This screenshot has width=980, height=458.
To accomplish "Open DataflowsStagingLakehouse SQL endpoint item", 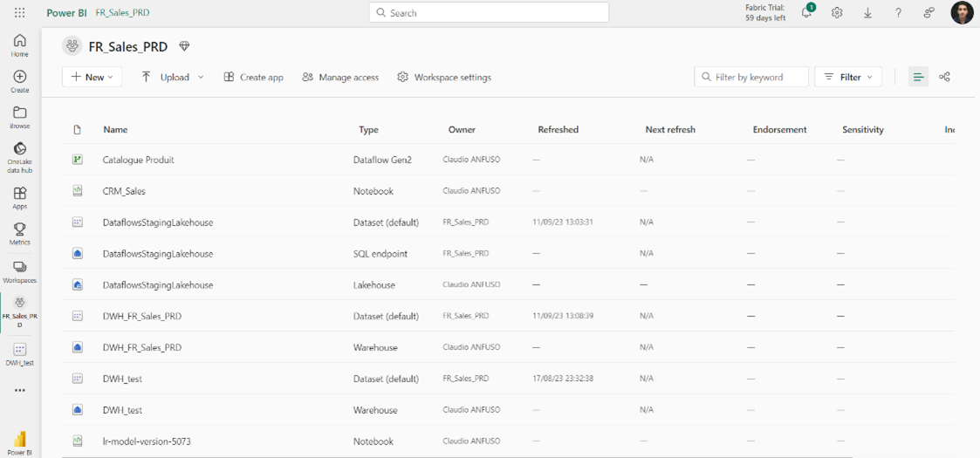I will click(158, 253).
